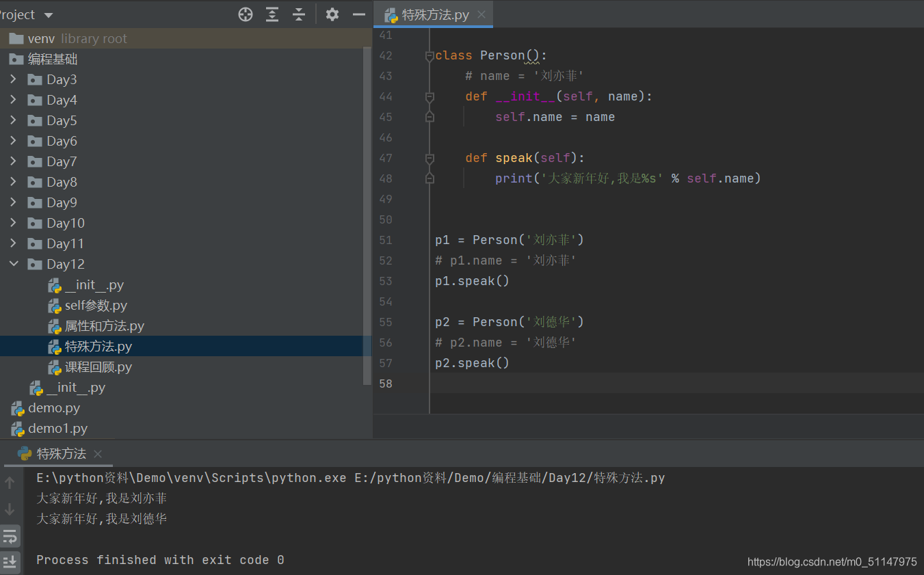Expand the Day11 folder arrow

click(13, 243)
